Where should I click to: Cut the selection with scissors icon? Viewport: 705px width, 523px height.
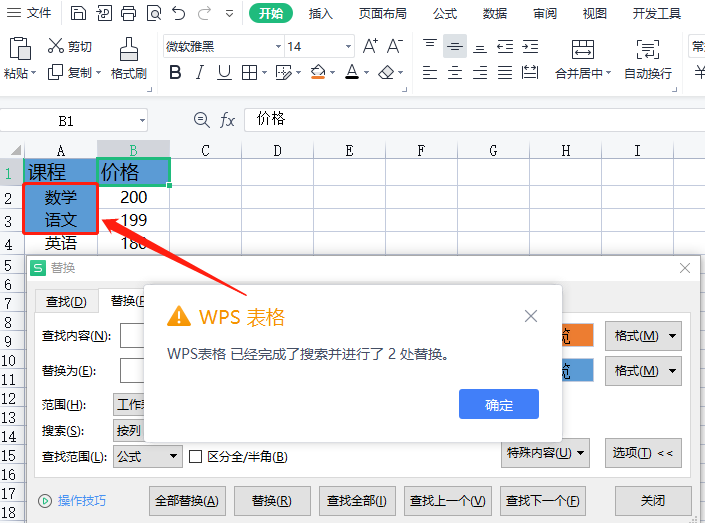[x=56, y=46]
